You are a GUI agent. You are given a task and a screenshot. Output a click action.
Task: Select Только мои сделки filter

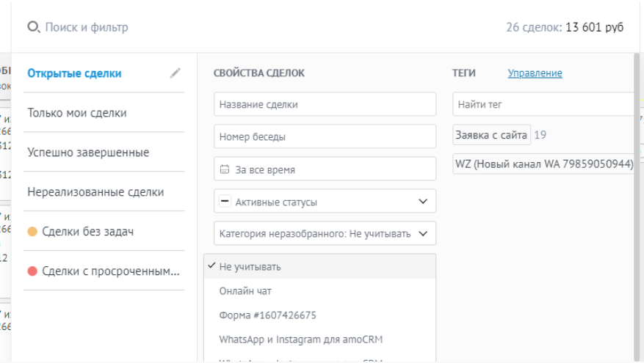[x=77, y=113]
